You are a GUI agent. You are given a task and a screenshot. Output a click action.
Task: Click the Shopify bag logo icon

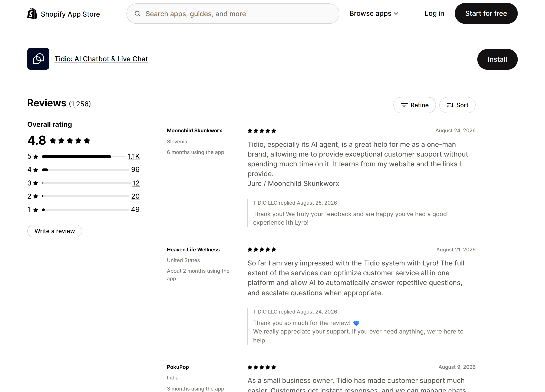[x=32, y=13]
